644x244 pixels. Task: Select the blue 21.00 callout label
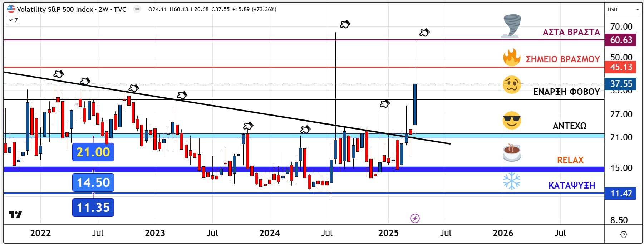pyautogui.click(x=93, y=152)
